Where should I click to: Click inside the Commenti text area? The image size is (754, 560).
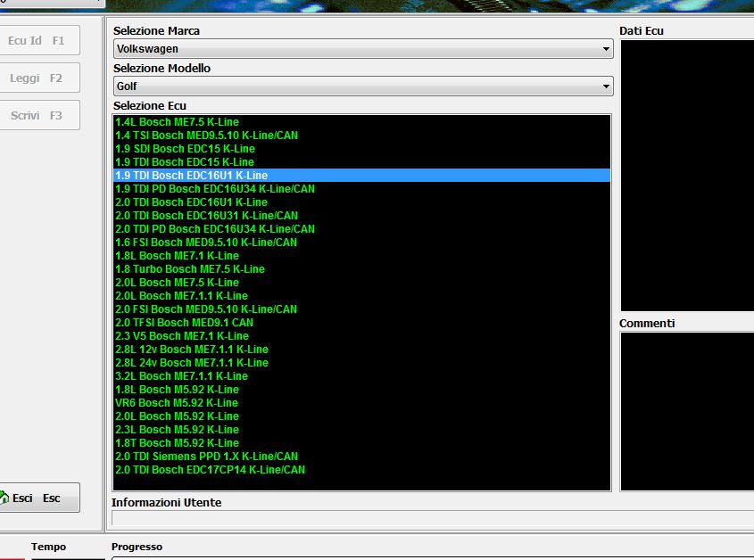point(687,411)
